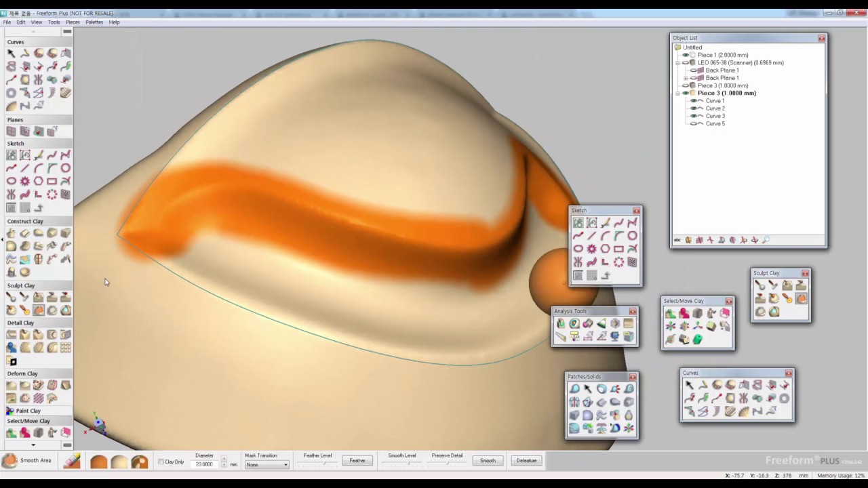The height and width of the screenshot is (488, 868).
Task: Open the Tools menu
Action: coord(54,22)
